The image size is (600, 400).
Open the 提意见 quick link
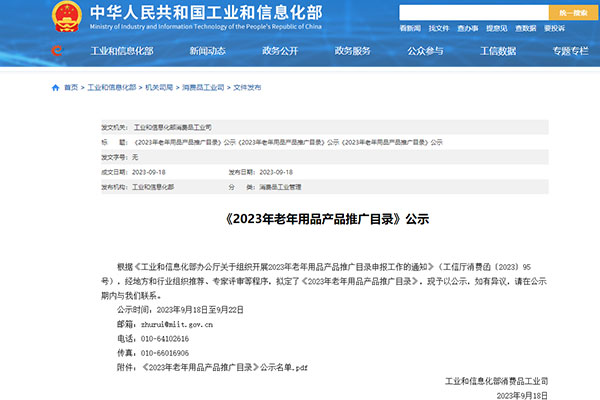497,28
